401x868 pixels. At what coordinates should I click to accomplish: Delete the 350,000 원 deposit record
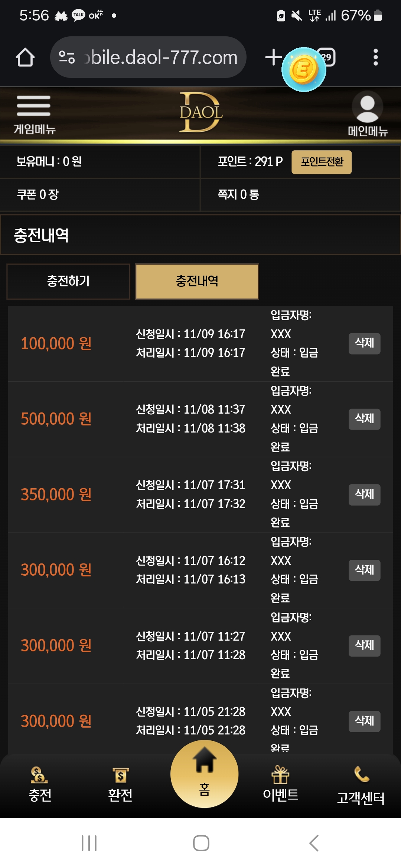click(x=364, y=494)
